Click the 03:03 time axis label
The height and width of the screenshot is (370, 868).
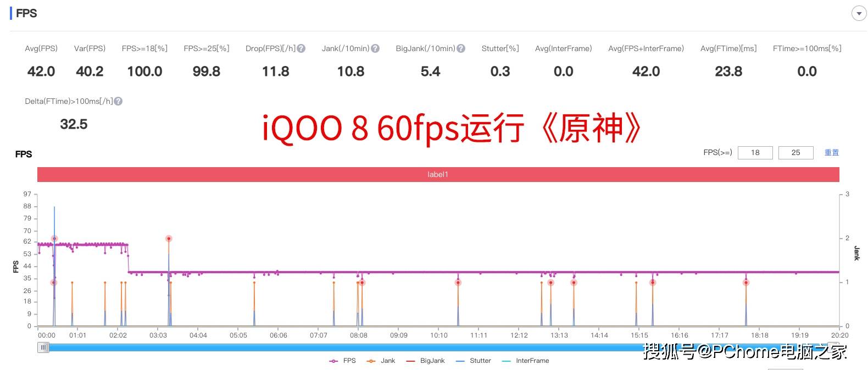coord(158,335)
